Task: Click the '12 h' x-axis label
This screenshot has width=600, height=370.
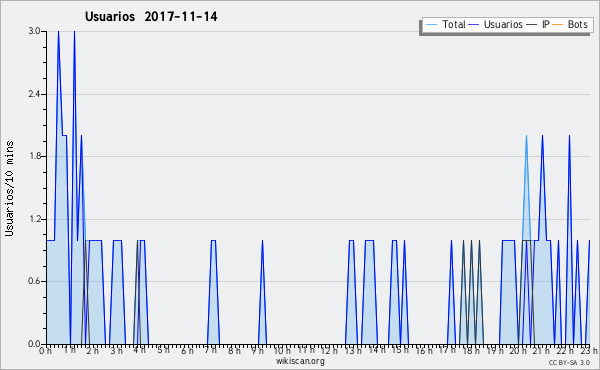Action: coord(329,350)
